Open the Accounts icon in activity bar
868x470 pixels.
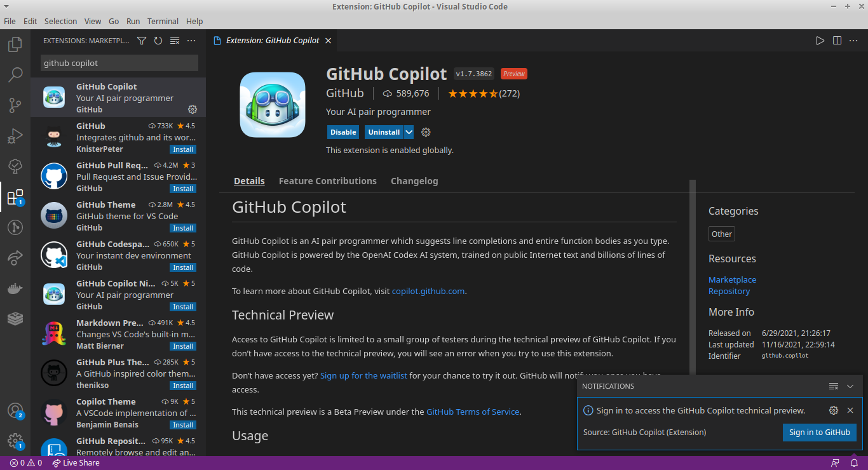click(15, 411)
